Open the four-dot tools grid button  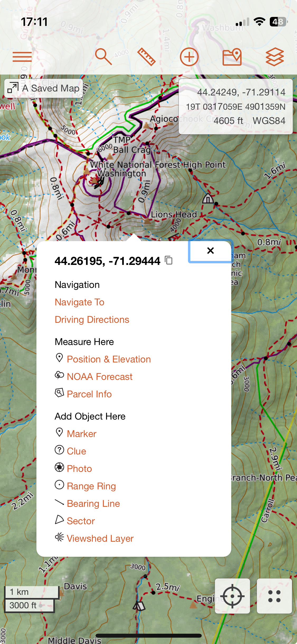pos(274,596)
